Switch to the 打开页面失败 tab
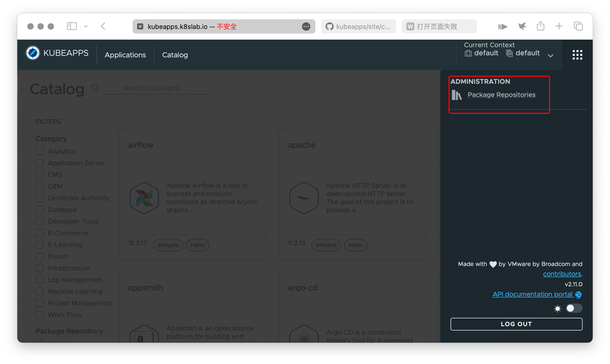Image resolution: width=610 pixels, height=364 pixels. click(x=439, y=26)
